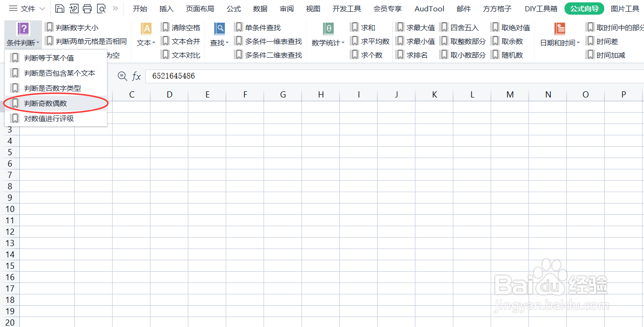Open the 文件 menu
The width and height of the screenshot is (644, 327).
[x=28, y=9]
